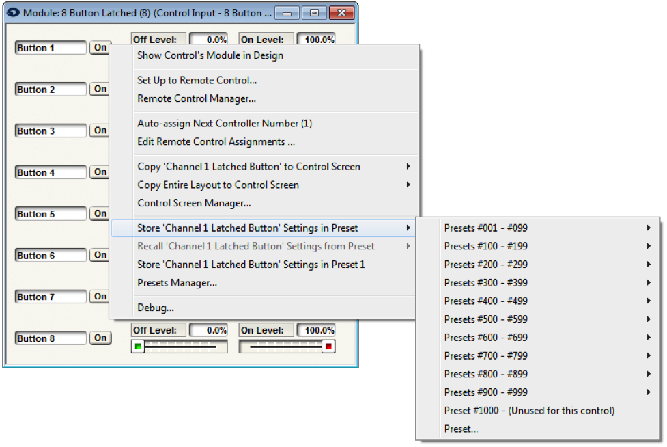Open Remote Control Manager...

point(264,98)
